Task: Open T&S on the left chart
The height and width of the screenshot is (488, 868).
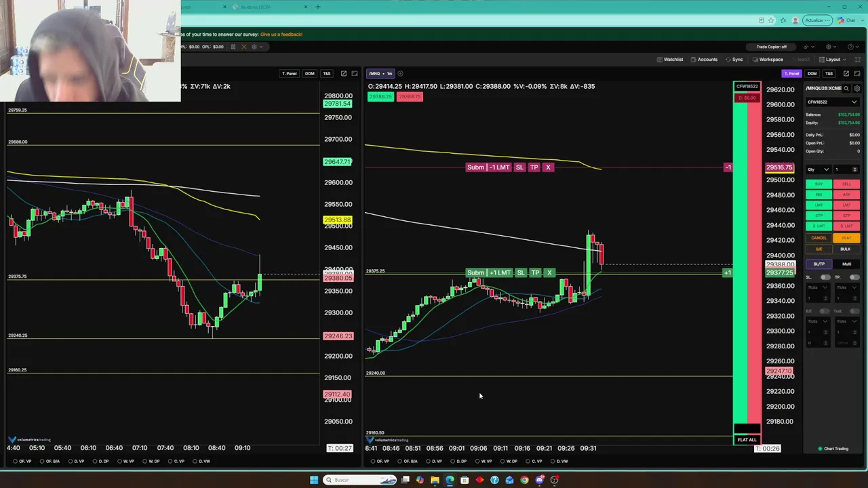Action: (327, 73)
